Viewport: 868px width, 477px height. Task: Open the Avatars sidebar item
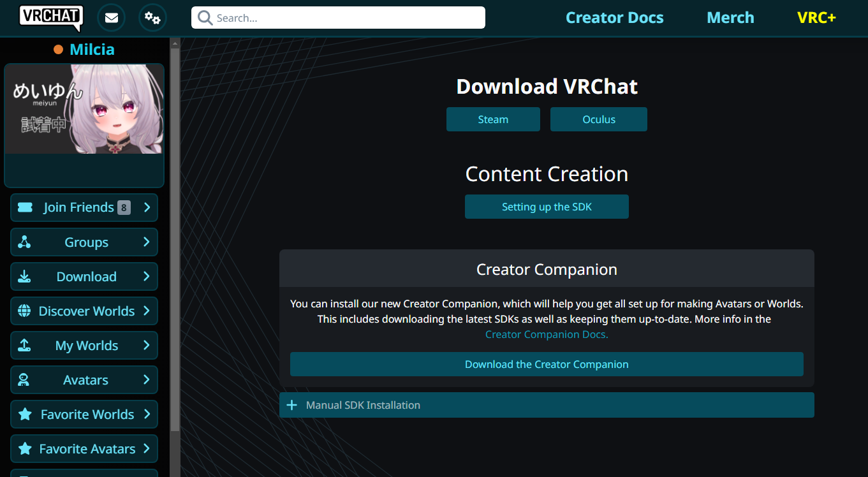[84, 379]
